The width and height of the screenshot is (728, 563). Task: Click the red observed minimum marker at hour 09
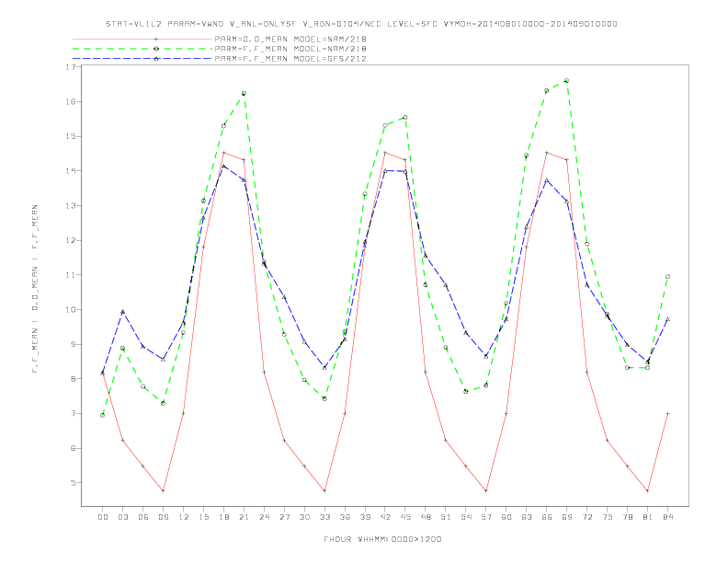pyautogui.click(x=163, y=490)
